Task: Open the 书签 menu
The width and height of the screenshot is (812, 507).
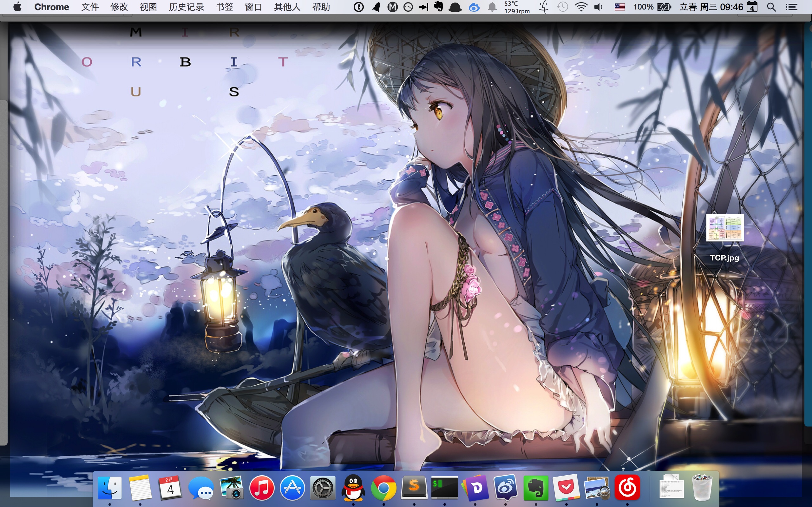Action: [224, 7]
